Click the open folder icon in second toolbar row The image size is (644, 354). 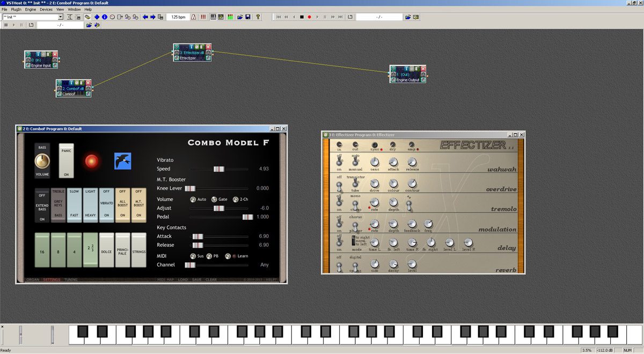point(89,25)
